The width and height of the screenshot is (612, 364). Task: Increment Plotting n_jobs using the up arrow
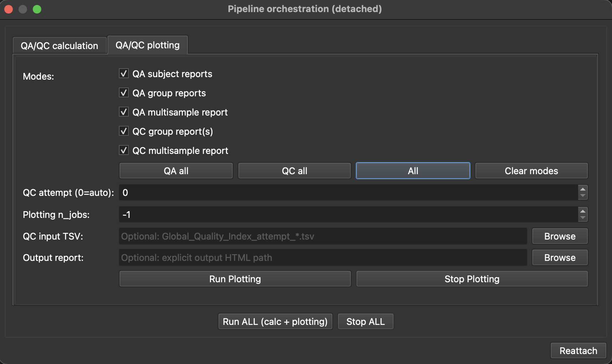pos(582,212)
